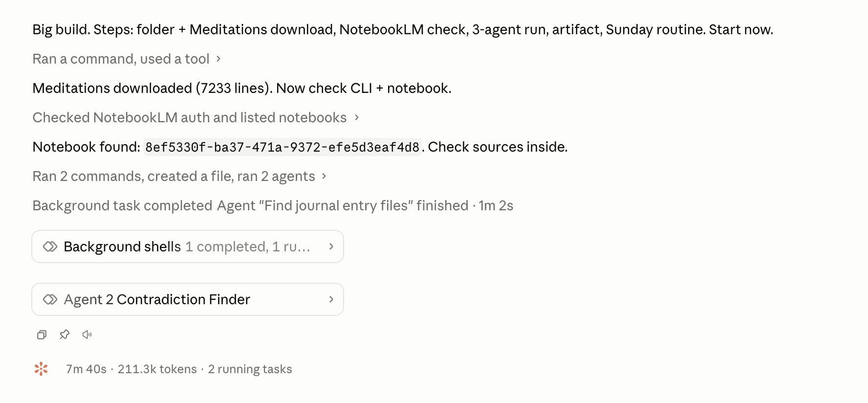Click the '7m 40s' elapsed time label
The image size is (868, 403).
click(86, 369)
